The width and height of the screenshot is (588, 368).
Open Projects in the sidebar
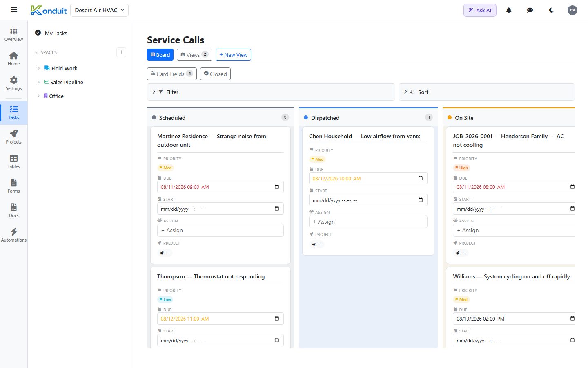coord(14,137)
